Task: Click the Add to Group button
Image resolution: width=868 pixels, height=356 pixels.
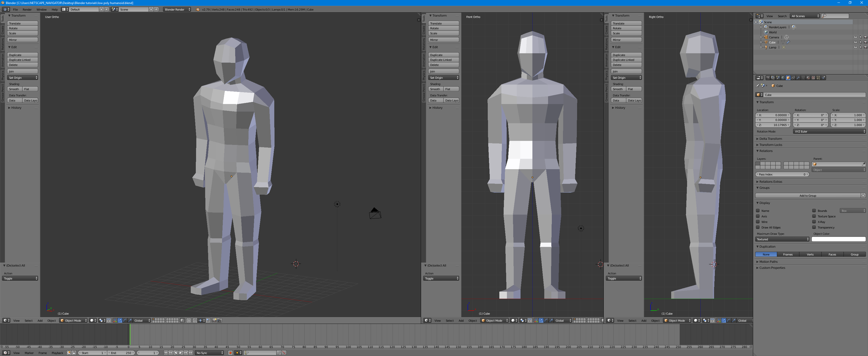Action: tap(807, 195)
